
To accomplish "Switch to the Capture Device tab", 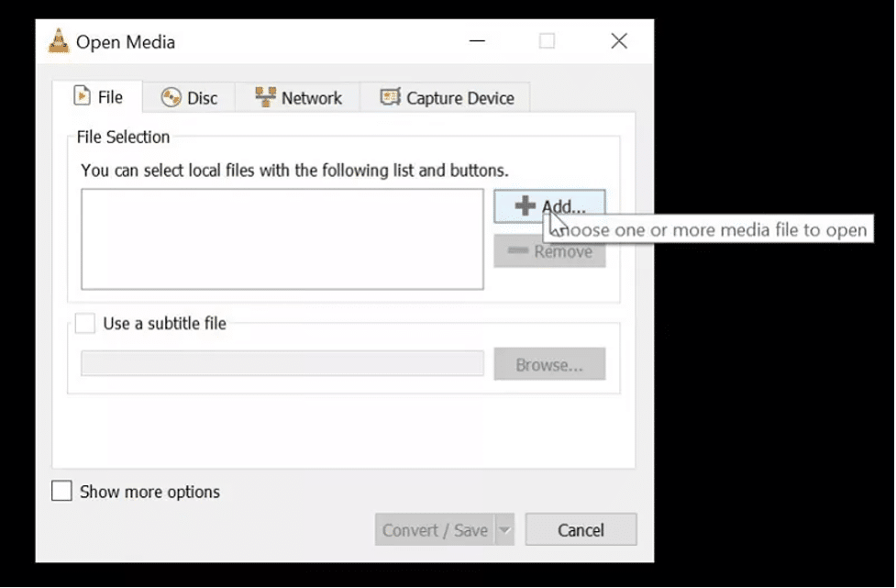I will (446, 96).
